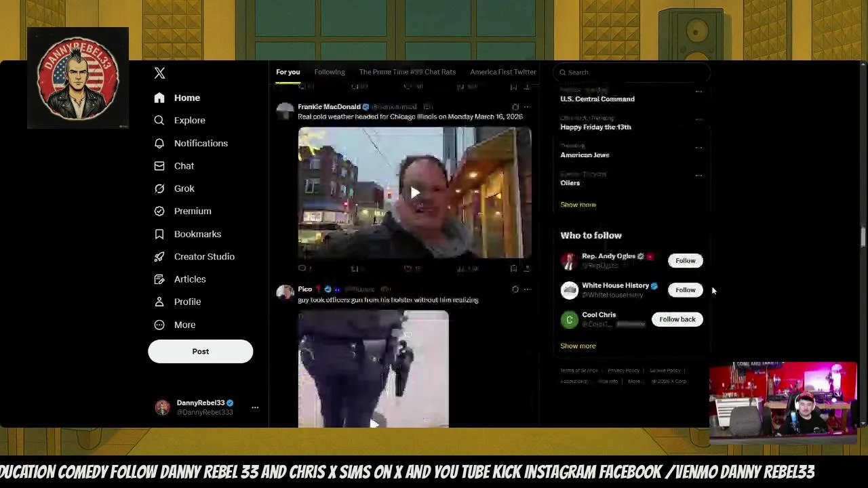
Task: Open account menu dots beside DannyRebel33
Action: 255,407
